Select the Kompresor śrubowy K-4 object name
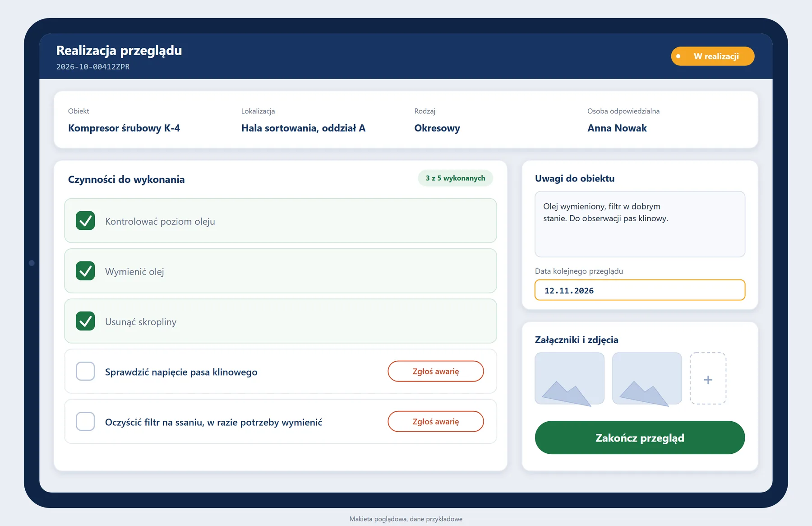The height and width of the screenshot is (526, 812). pos(124,128)
